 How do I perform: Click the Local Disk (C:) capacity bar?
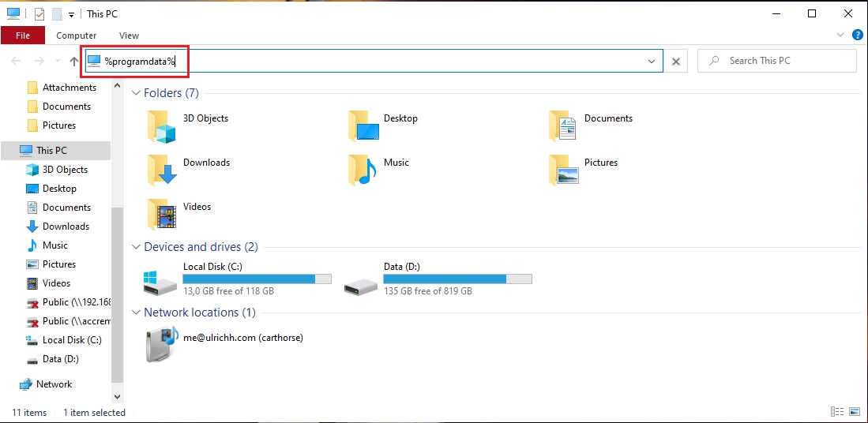(257, 279)
